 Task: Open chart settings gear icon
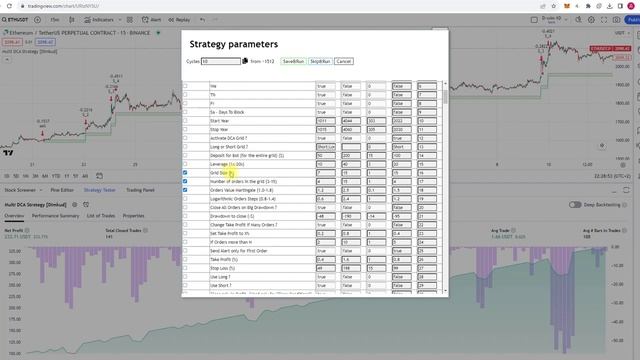(x=591, y=20)
